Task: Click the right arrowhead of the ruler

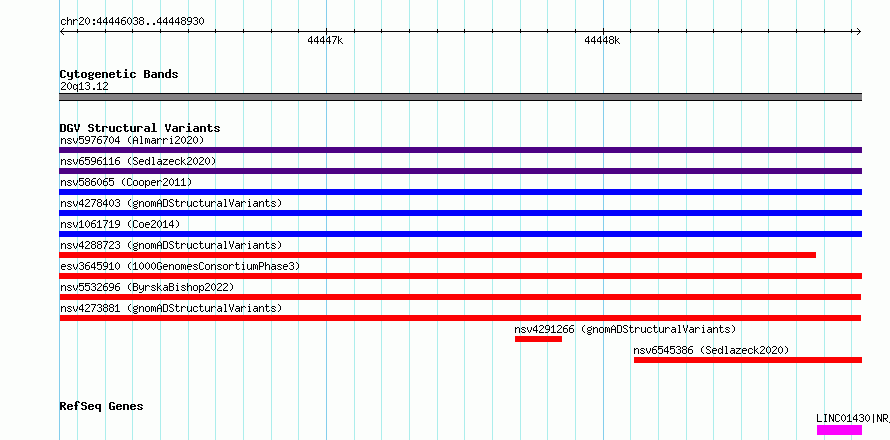Action: [x=859, y=32]
